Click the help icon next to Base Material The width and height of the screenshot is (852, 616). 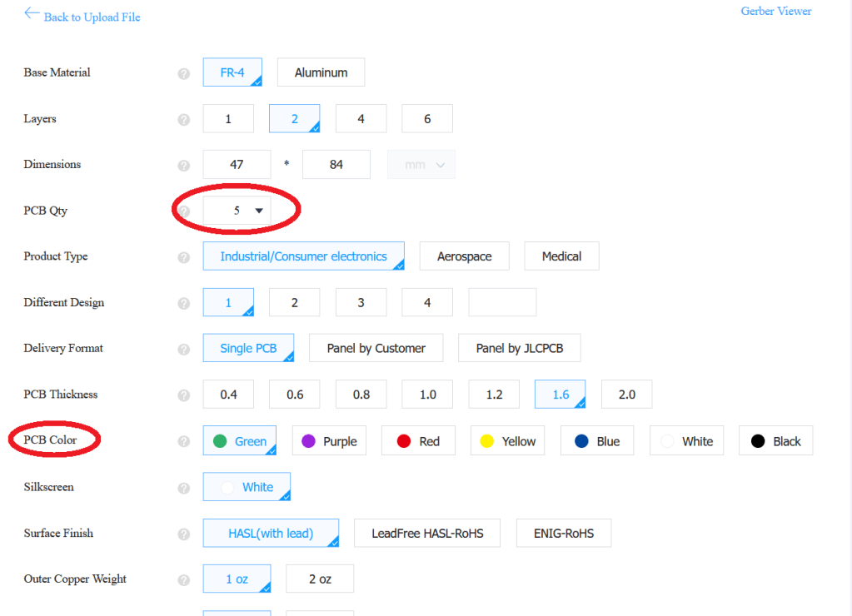[x=184, y=73]
